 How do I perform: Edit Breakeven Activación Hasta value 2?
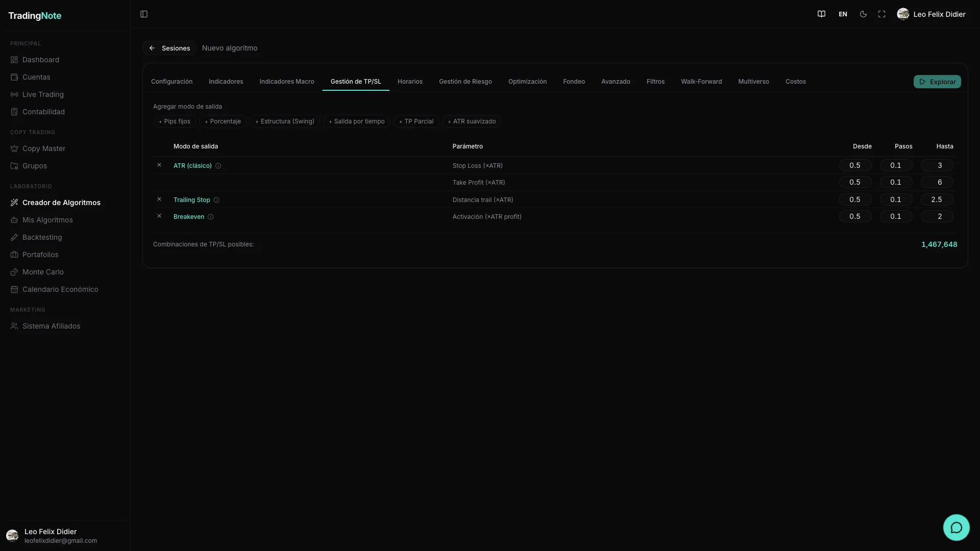point(937,216)
